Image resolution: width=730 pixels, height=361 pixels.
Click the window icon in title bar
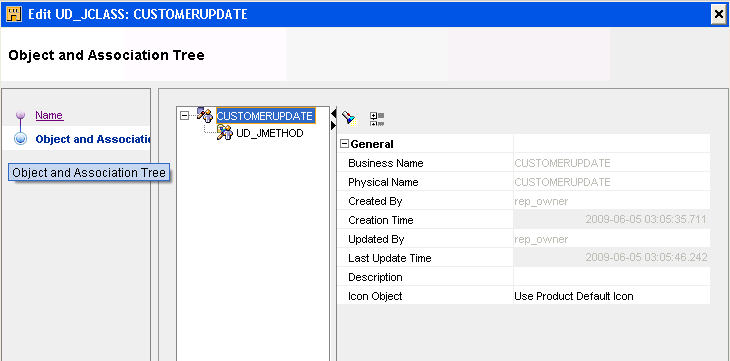click(x=14, y=14)
